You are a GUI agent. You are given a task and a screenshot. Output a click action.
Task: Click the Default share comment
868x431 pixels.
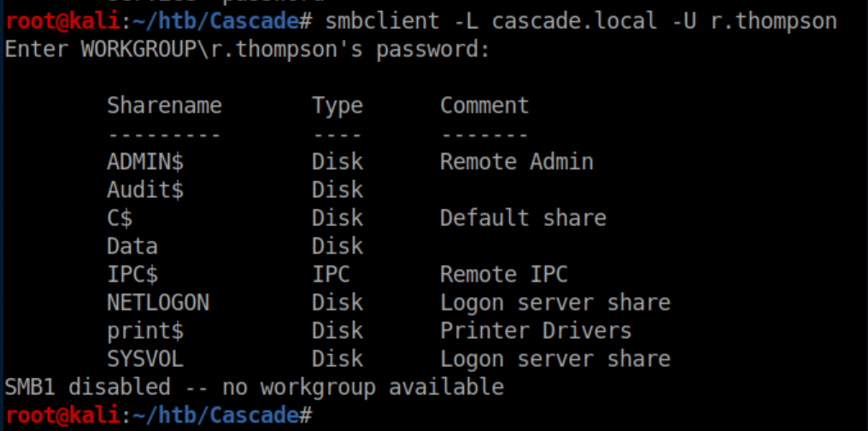(x=523, y=218)
